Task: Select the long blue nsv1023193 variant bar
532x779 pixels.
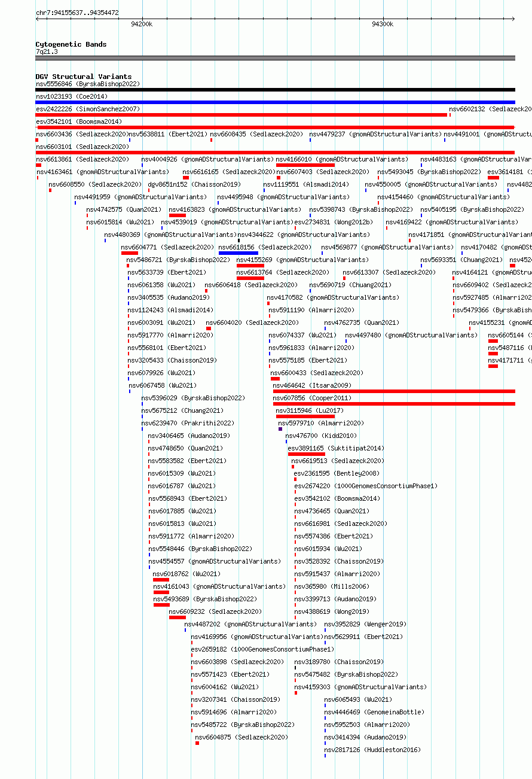Action: [x=276, y=102]
